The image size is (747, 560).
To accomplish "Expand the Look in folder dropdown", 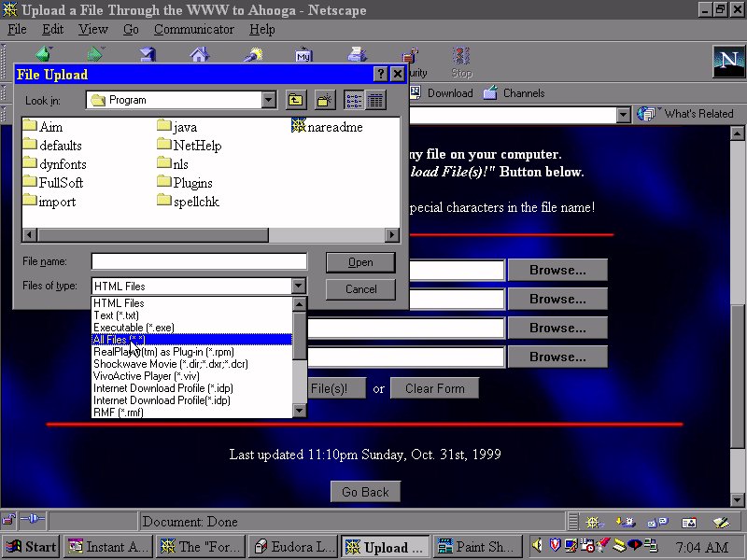I will coord(269,100).
